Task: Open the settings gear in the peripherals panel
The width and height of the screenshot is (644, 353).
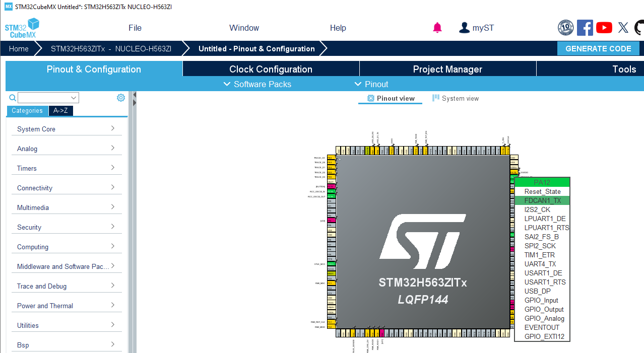Action: tap(120, 97)
